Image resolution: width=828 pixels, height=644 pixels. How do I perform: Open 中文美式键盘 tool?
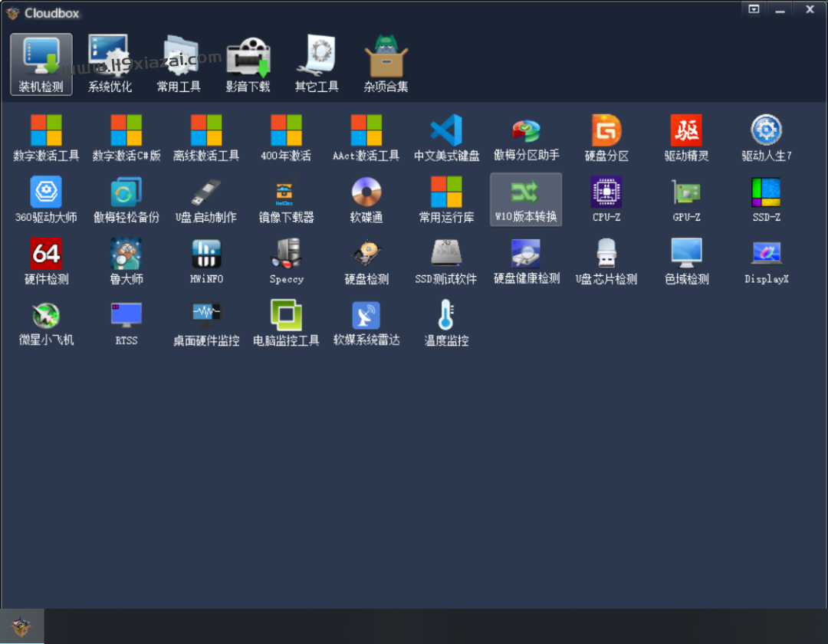446,138
